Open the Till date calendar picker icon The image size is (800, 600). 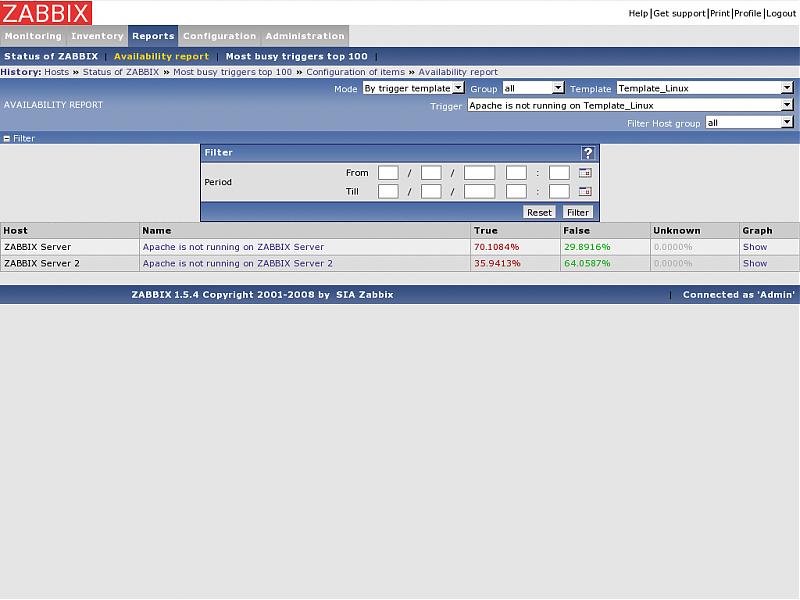(x=585, y=192)
